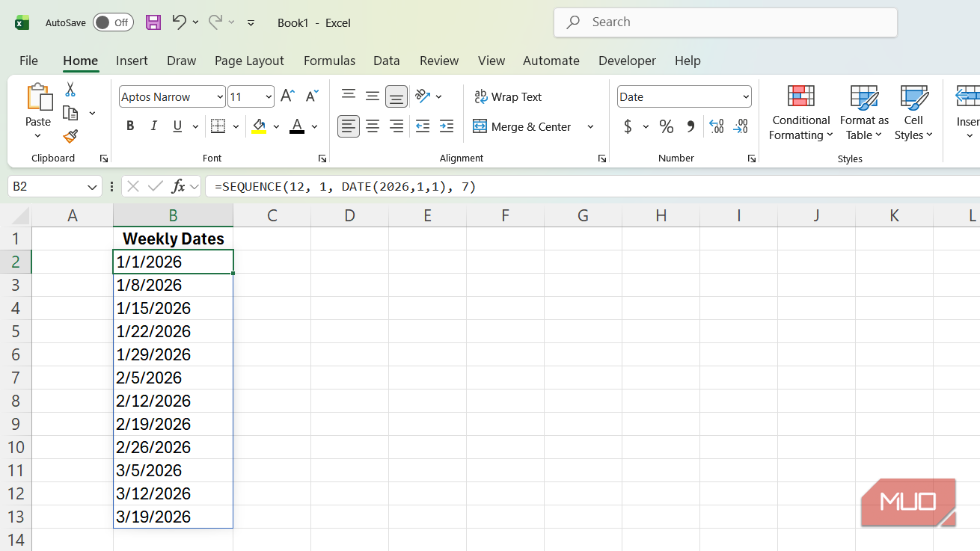Open Cell Styles gallery
This screenshot has height=551, width=980.
[913, 113]
